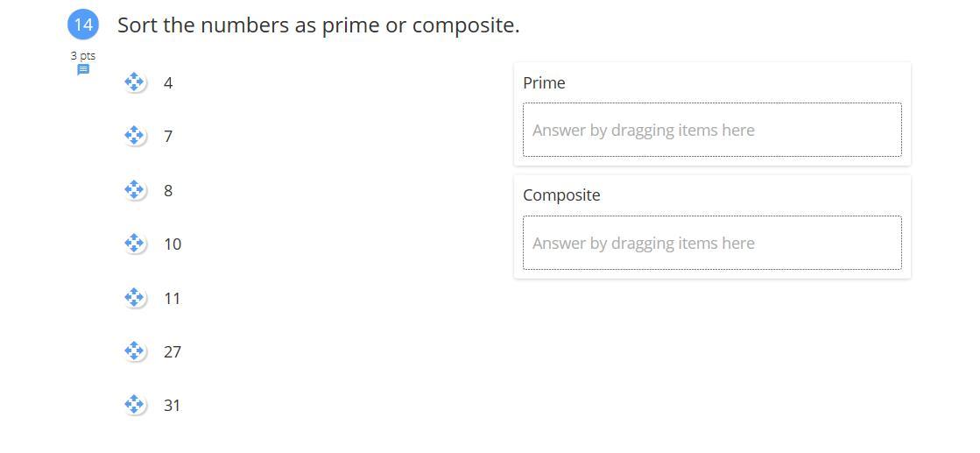
Task: Click the Composite category heading
Action: coord(561,195)
